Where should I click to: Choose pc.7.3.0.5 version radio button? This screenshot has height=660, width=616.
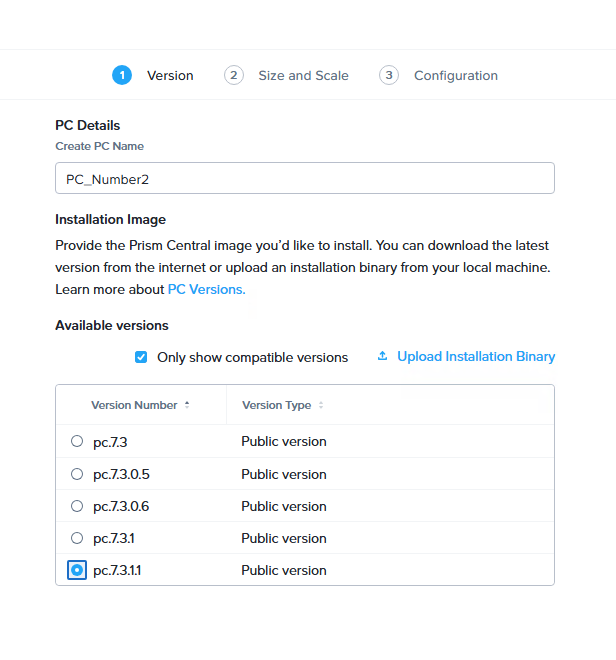tap(77, 474)
